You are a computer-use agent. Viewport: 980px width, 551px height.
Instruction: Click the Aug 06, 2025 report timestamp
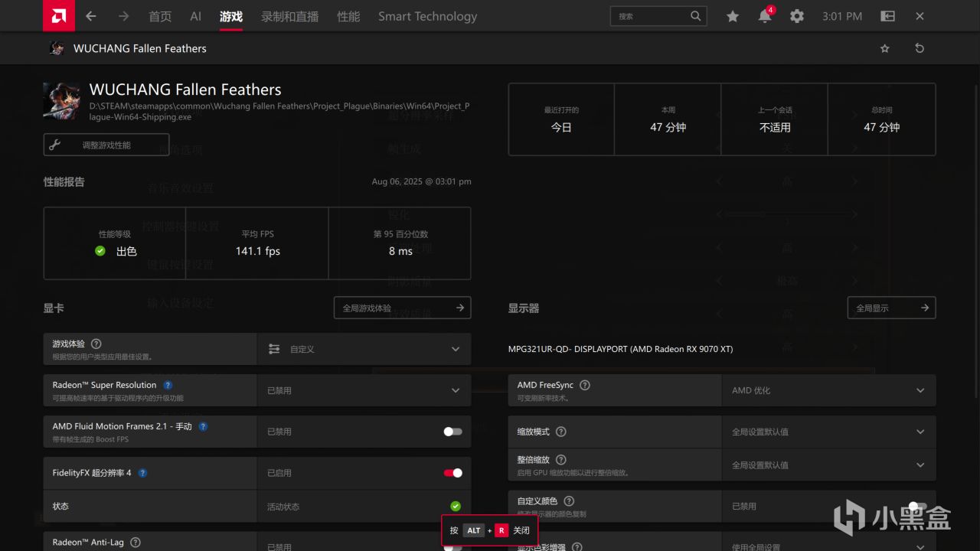pos(421,181)
